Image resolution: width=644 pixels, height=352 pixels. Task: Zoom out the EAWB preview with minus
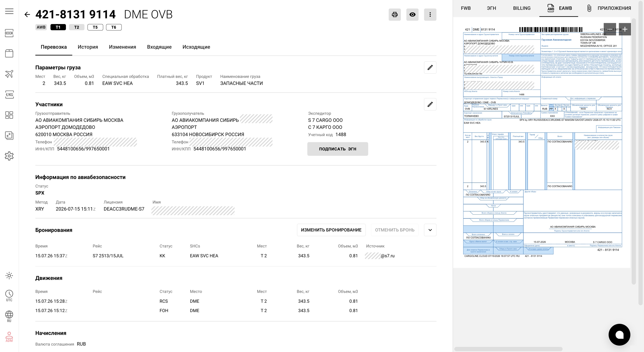tap(610, 29)
